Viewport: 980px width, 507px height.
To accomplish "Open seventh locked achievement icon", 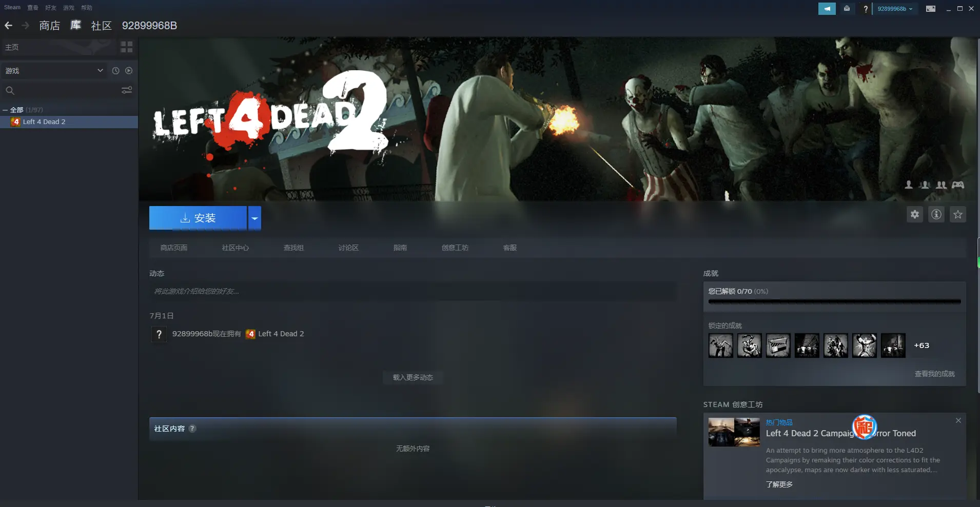I will click(893, 346).
